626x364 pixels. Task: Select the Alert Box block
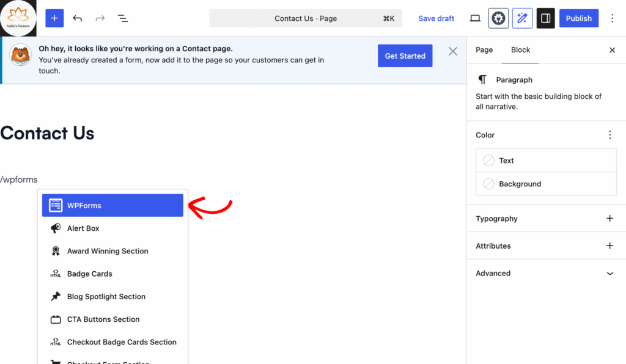[x=112, y=228]
